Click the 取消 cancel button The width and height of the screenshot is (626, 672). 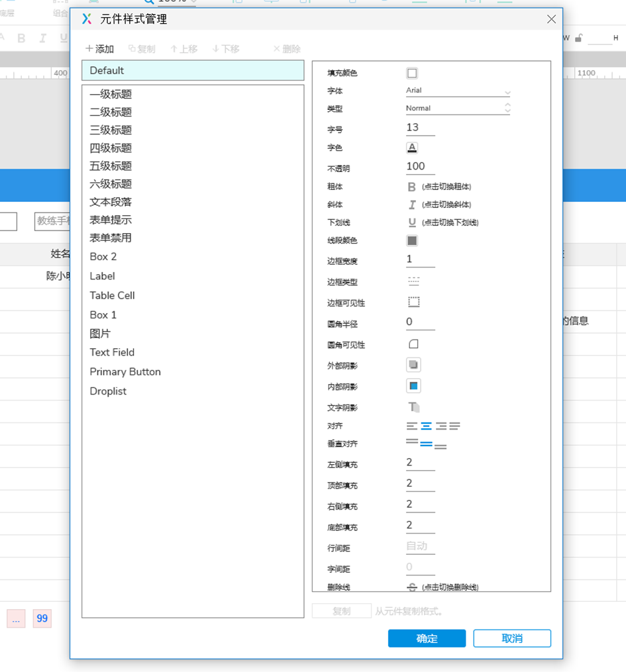click(x=512, y=639)
